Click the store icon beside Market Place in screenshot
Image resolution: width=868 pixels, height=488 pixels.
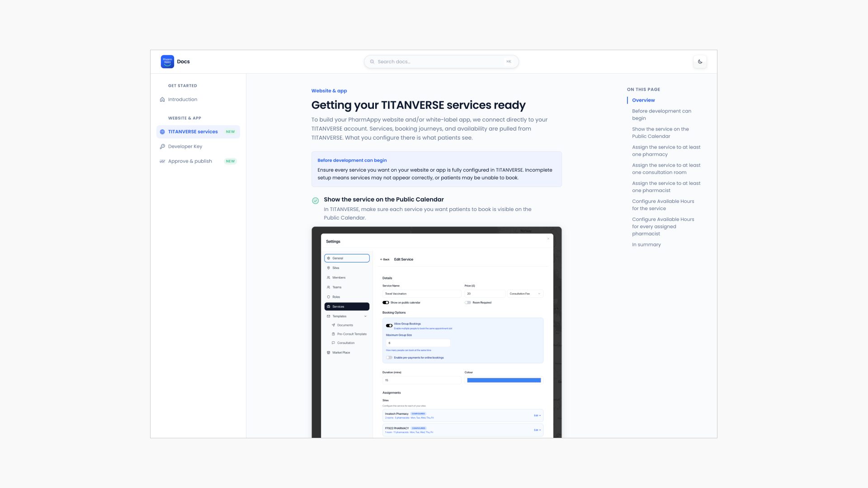(329, 352)
